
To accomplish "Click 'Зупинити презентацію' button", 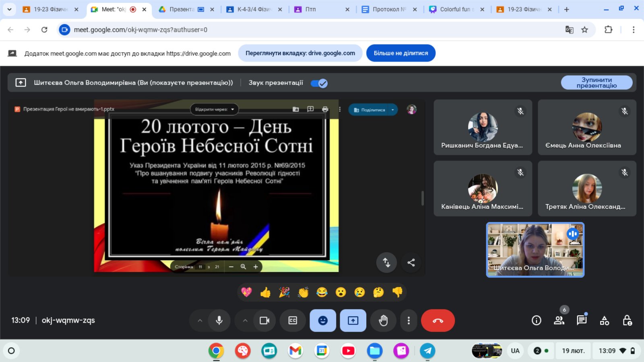I will pyautogui.click(x=597, y=83).
